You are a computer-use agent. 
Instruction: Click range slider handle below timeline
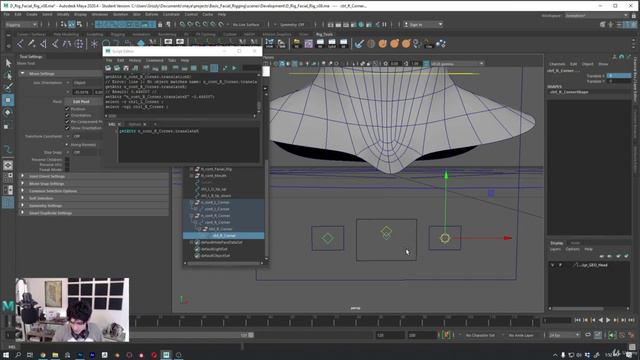251,335
